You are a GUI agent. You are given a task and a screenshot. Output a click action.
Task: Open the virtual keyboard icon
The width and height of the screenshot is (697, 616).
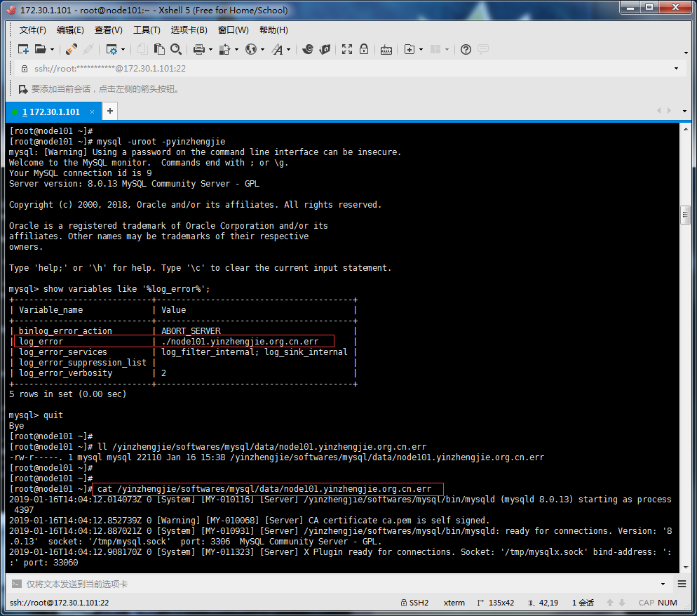click(x=386, y=50)
